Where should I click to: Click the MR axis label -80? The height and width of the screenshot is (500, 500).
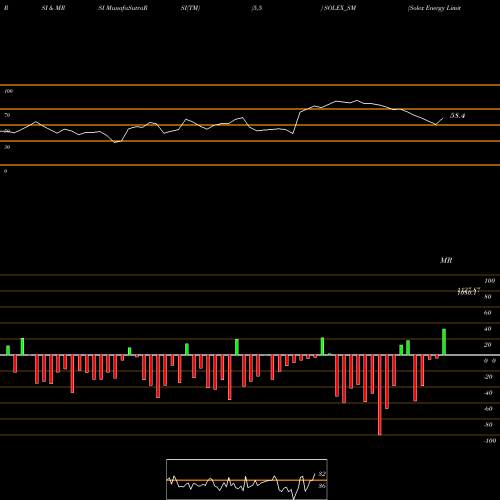tap(488, 425)
